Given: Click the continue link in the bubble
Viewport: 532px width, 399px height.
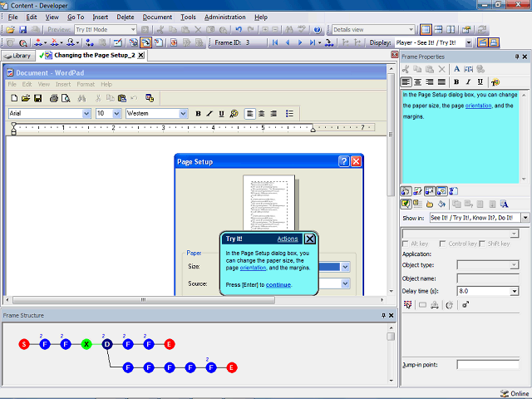Looking at the screenshot, I should click(x=278, y=284).
